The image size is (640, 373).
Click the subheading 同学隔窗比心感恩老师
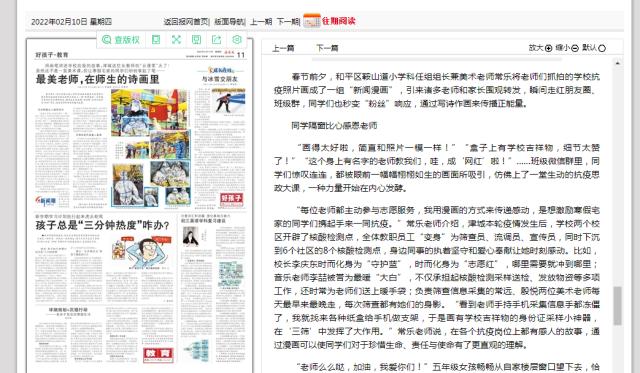click(x=334, y=125)
